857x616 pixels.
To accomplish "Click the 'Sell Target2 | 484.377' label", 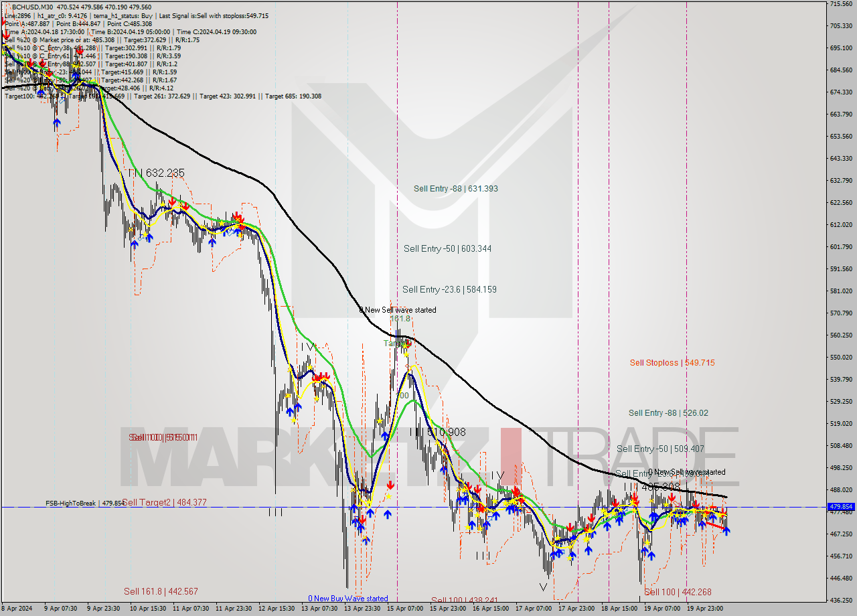I will [x=165, y=502].
